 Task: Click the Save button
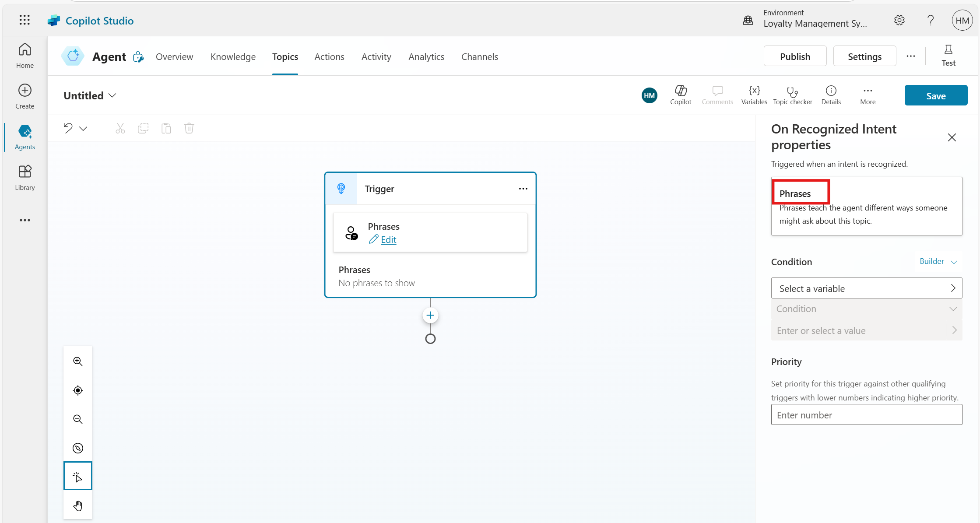(x=936, y=95)
